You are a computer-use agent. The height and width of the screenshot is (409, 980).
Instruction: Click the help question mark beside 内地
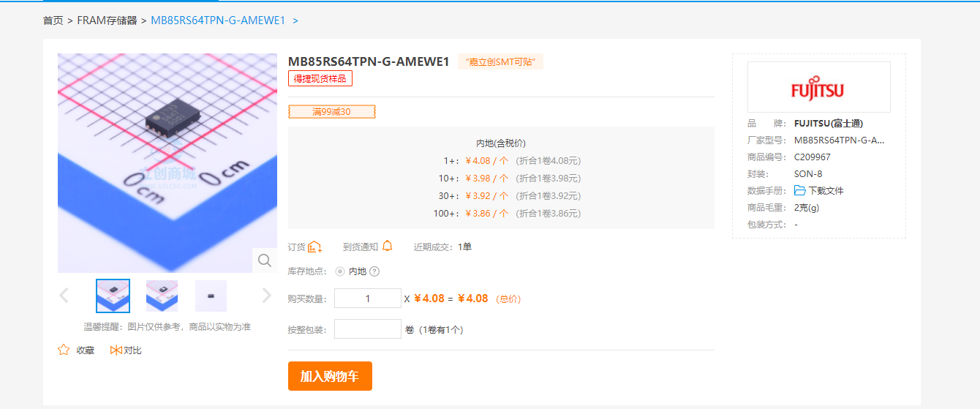(x=374, y=271)
